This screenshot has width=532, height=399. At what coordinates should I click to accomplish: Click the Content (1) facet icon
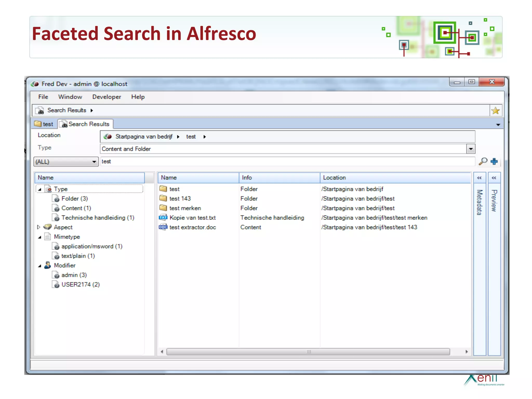56,208
